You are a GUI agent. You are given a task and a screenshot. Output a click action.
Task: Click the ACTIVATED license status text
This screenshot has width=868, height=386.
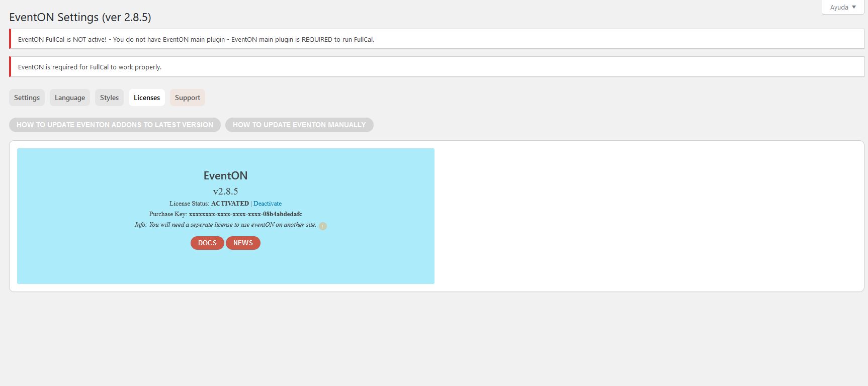tap(230, 204)
